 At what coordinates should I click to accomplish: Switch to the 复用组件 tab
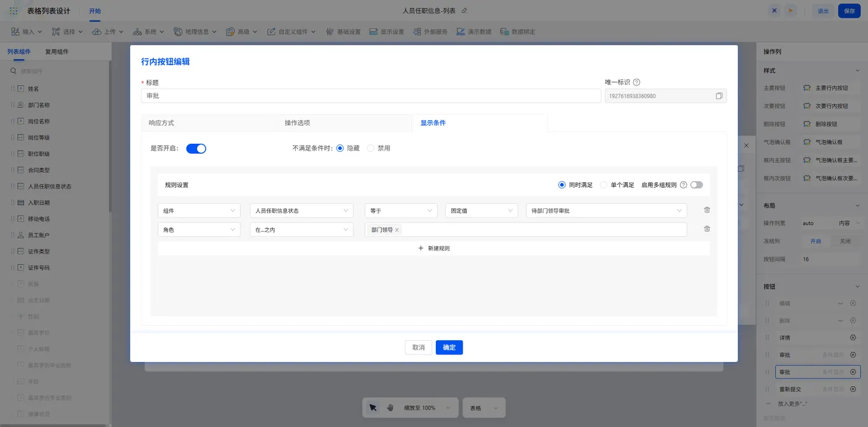click(x=57, y=51)
